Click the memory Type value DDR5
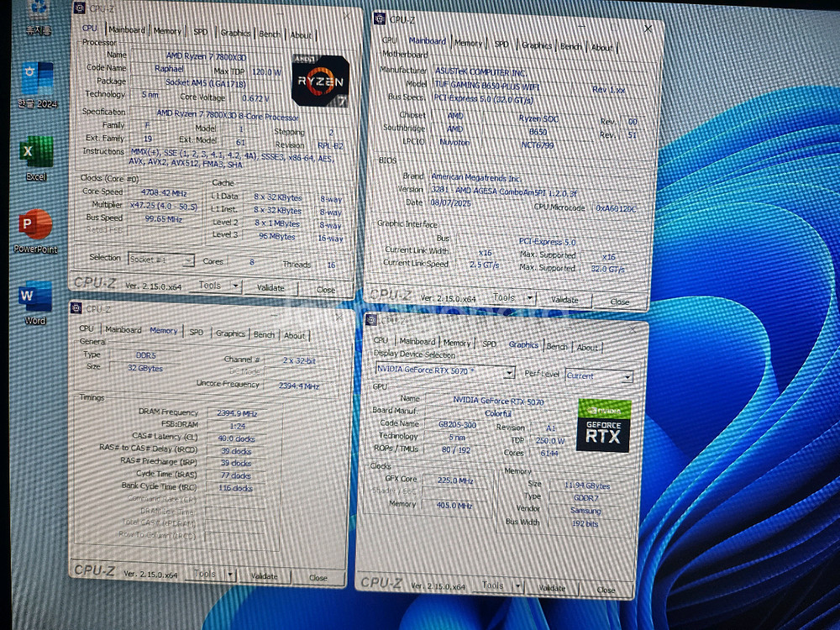Image resolution: width=840 pixels, height=630 pixels. tap(145, 355)
